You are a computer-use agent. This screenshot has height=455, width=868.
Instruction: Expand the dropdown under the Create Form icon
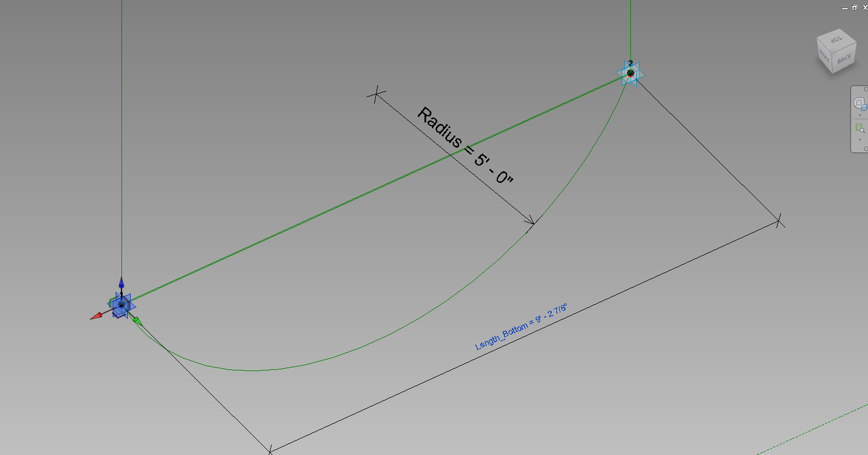coord(860,115)
